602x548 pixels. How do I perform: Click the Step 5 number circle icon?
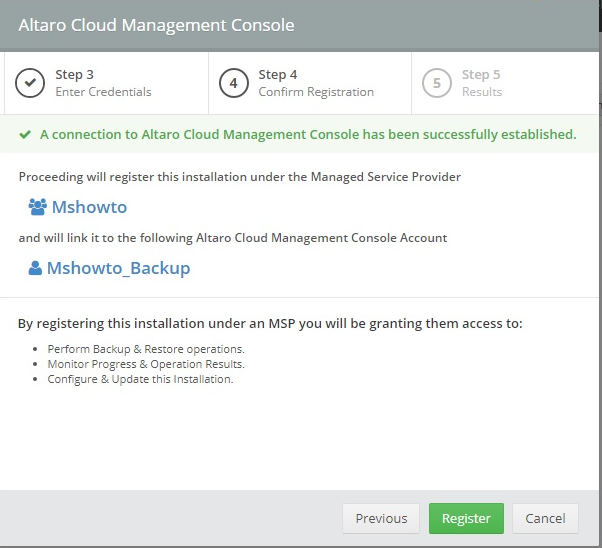pyautogui.click(x=437, y=83)
